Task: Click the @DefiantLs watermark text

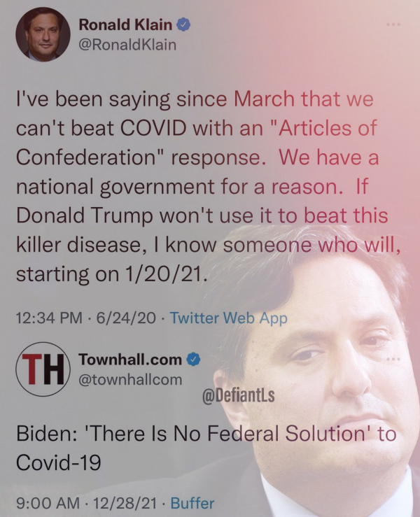Action: tap(238, 395)
